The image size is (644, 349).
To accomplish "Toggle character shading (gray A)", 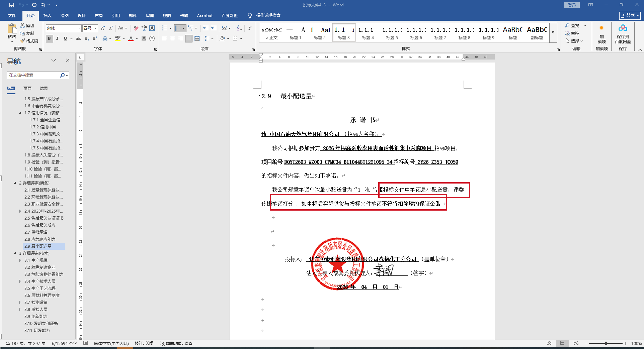I will tap(144, 38).
